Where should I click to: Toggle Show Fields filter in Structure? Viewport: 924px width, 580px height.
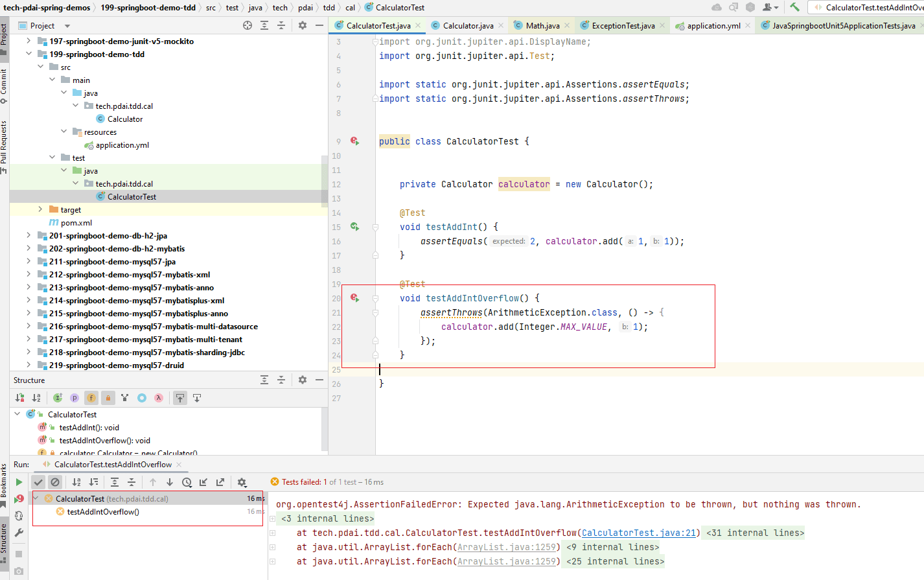91,398
